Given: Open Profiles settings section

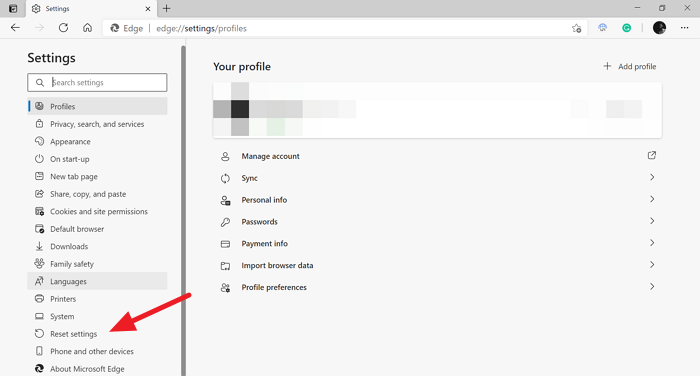Looking at the screenshot, I should point(97,106).
